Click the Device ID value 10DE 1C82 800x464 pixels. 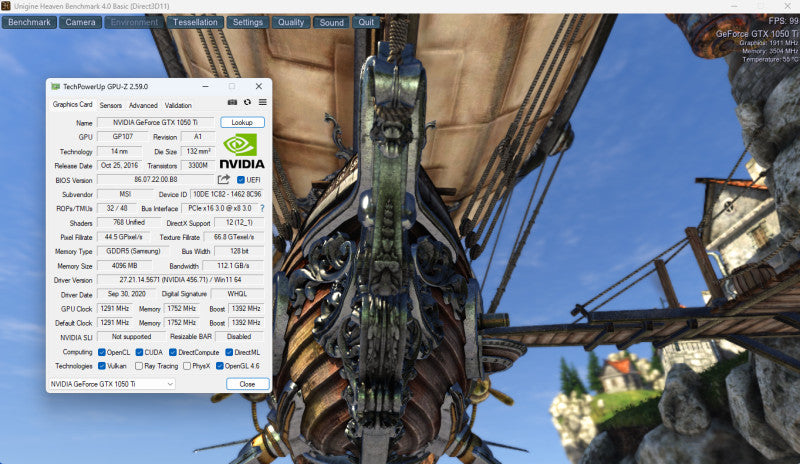(227, 194)
